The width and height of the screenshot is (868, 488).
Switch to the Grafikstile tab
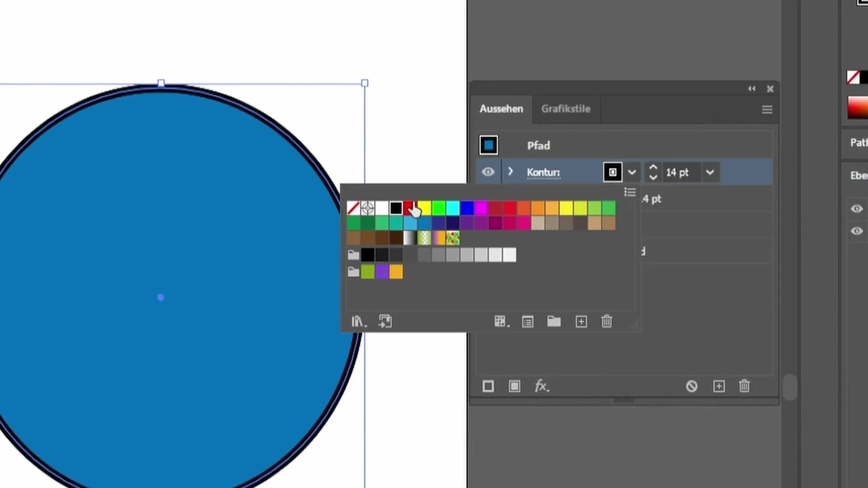click(565, 108)
